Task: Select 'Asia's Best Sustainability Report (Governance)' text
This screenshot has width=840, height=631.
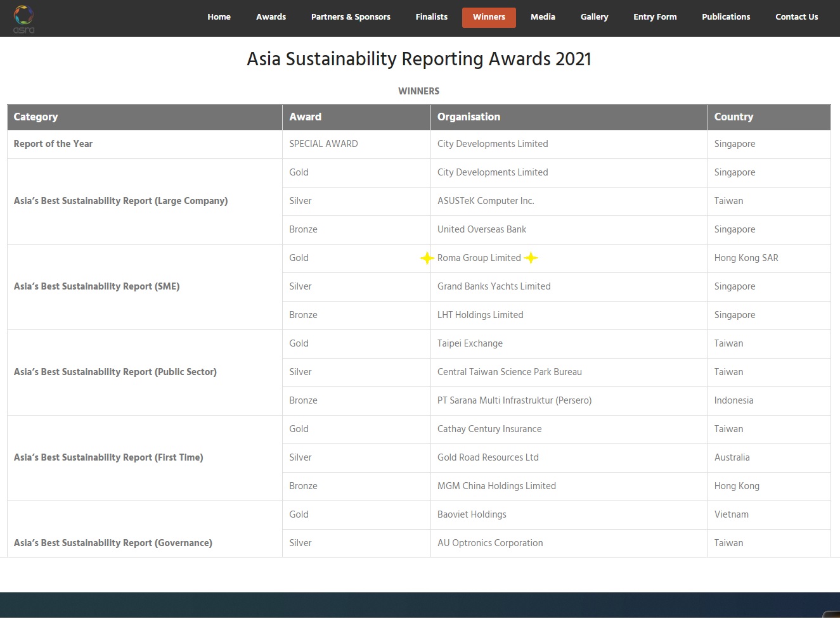Action: pyautogui.click(x=113, y=543)
